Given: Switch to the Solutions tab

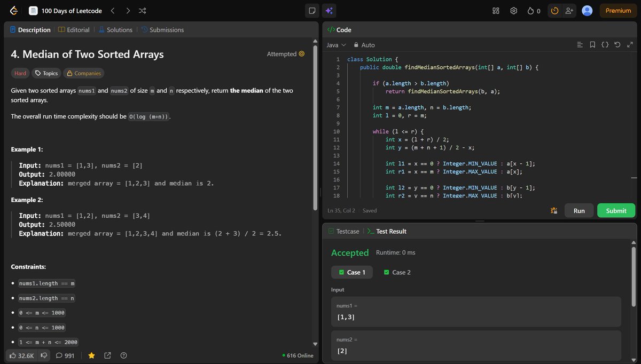Looking at the screenshot, I should tap(115, 30).
